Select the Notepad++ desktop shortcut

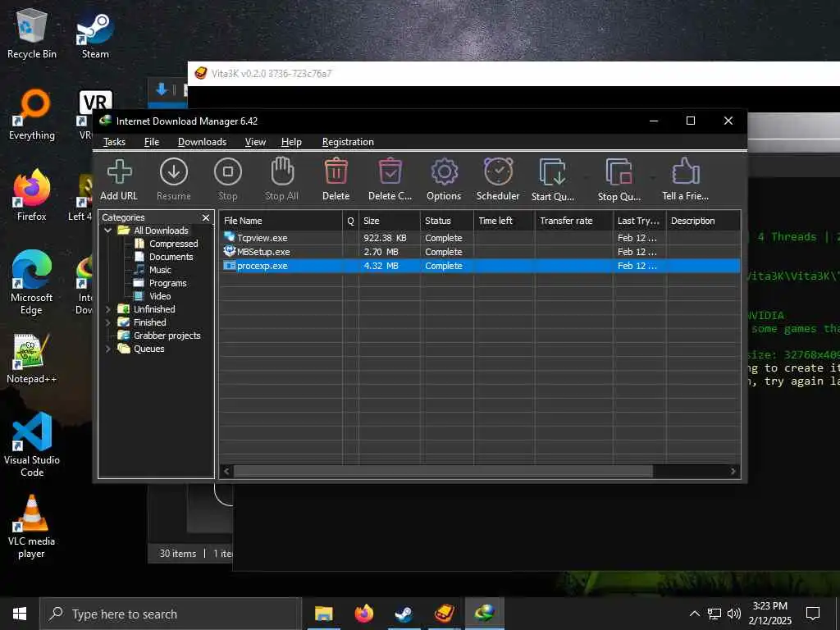coord(32,359)
